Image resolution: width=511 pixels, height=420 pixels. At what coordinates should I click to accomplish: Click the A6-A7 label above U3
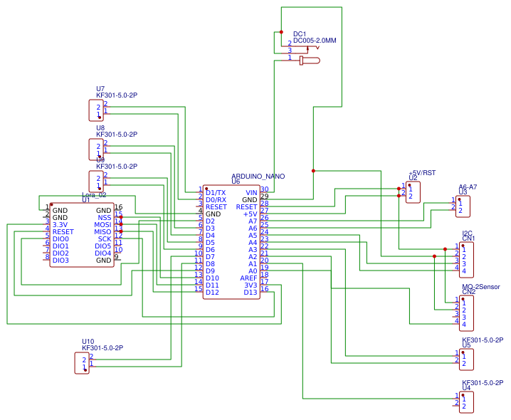coord(468,187)
